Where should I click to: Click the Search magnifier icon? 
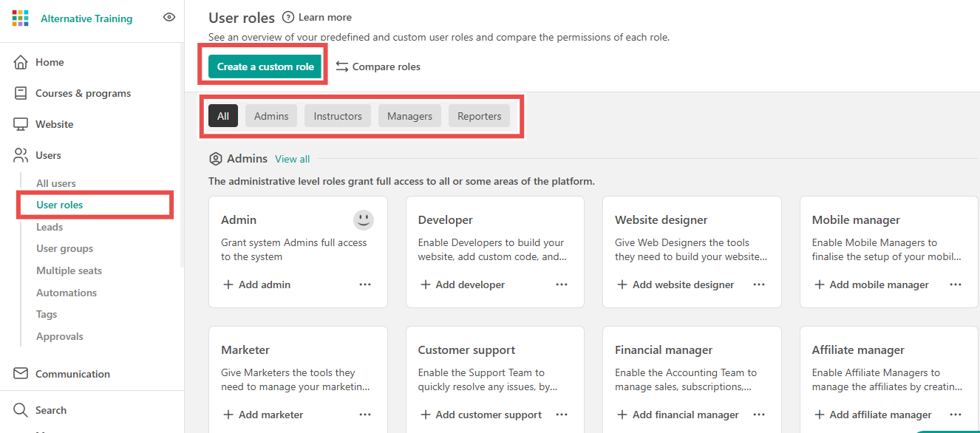click(x=21, y=410)
